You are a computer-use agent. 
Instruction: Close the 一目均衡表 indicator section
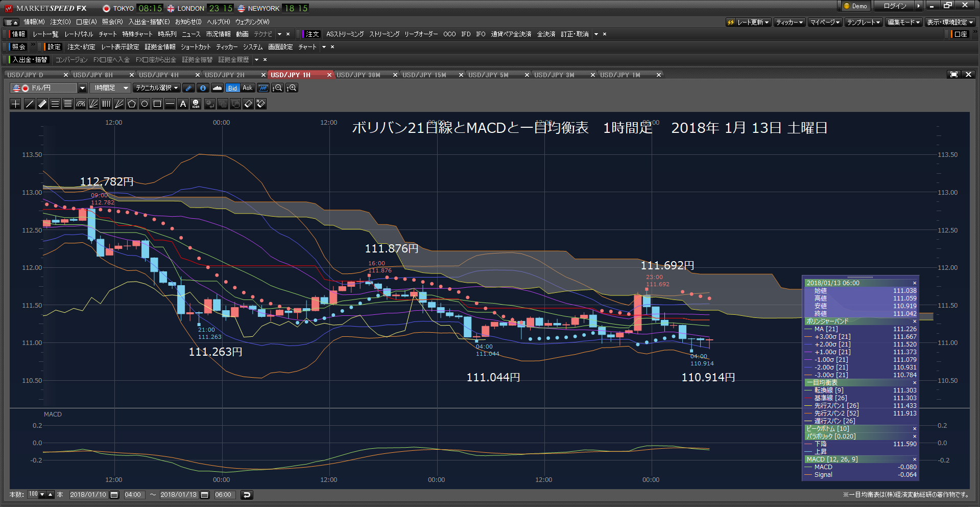[915, 383]
